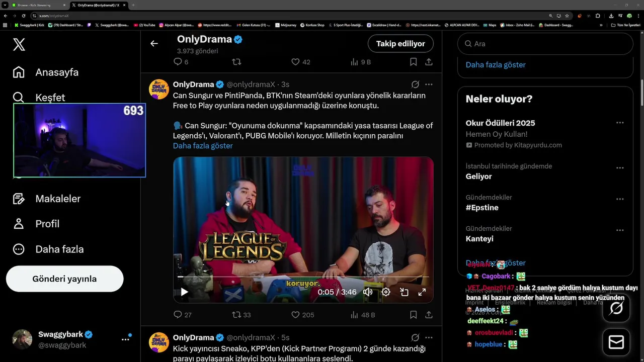Open options for #Epstine trend
644x362 pixels.
[x=620, y=199]
